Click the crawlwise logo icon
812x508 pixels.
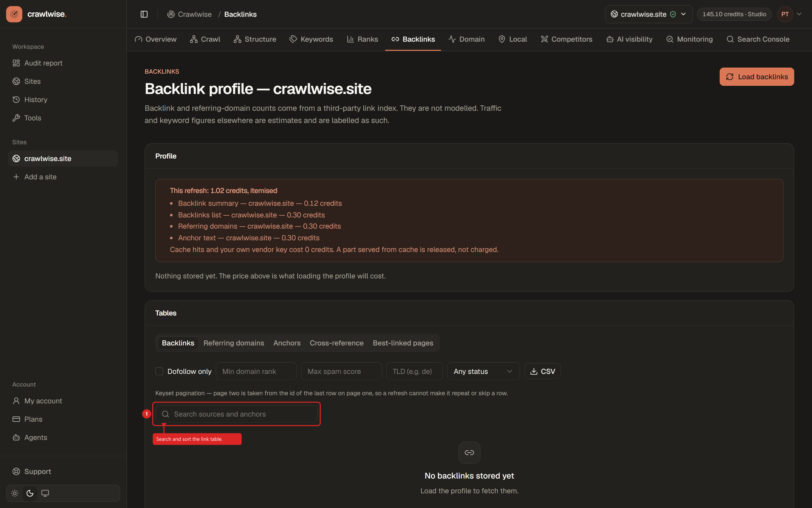point(14,14)
